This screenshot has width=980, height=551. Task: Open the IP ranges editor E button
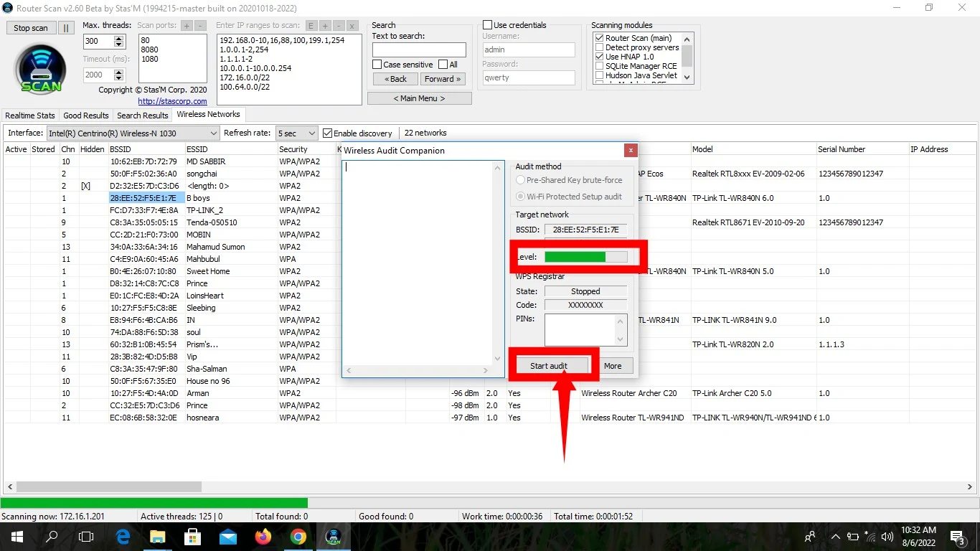pyautogui.click(x=311, y=25)
